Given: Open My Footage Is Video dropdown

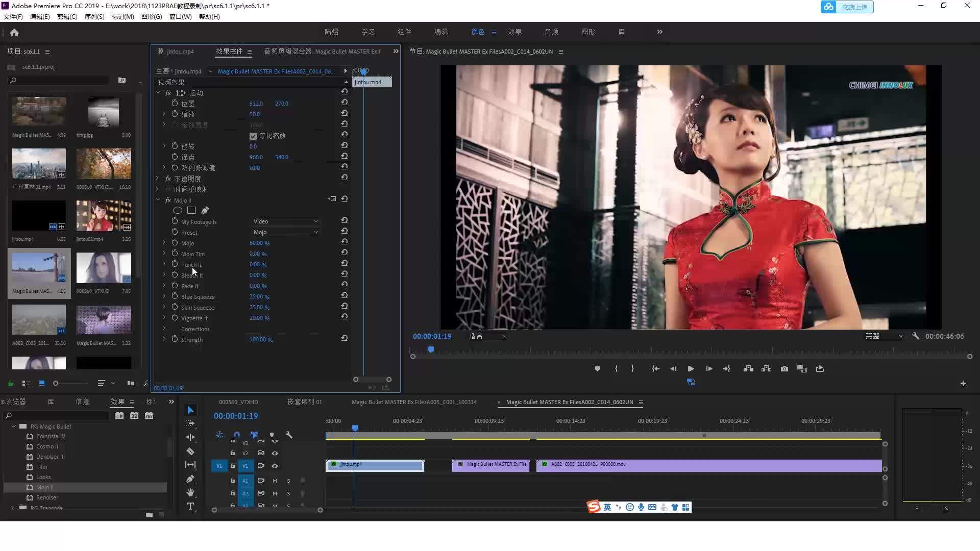Looking at the screenshot, I should click(285, 221).
